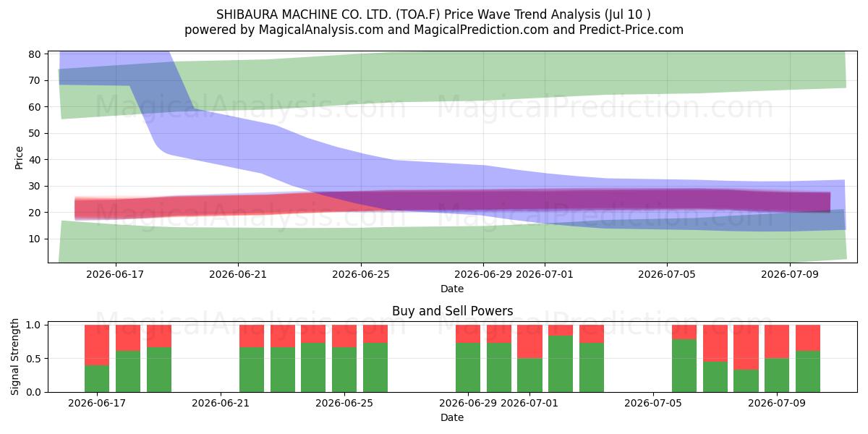
Task: Click 2026-06-21 on the price chart date axis
Action: (x=238, y=275)
